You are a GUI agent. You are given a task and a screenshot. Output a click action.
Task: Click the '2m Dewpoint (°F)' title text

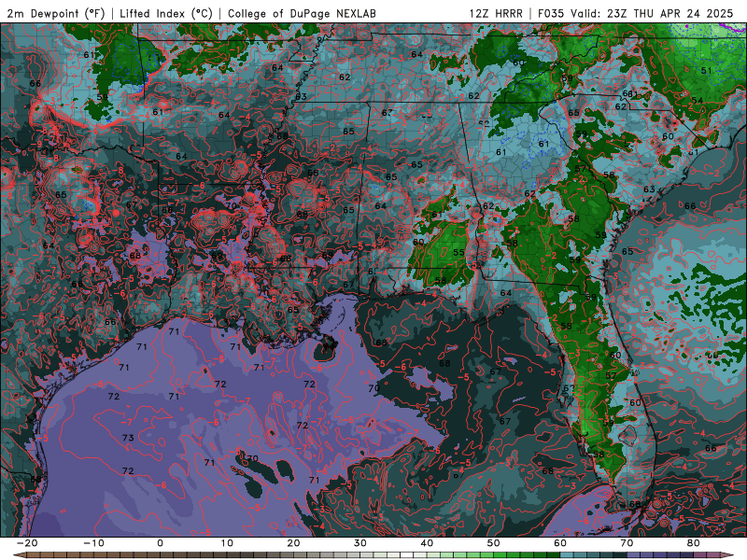pyautogui.click(x=55, y=13)
